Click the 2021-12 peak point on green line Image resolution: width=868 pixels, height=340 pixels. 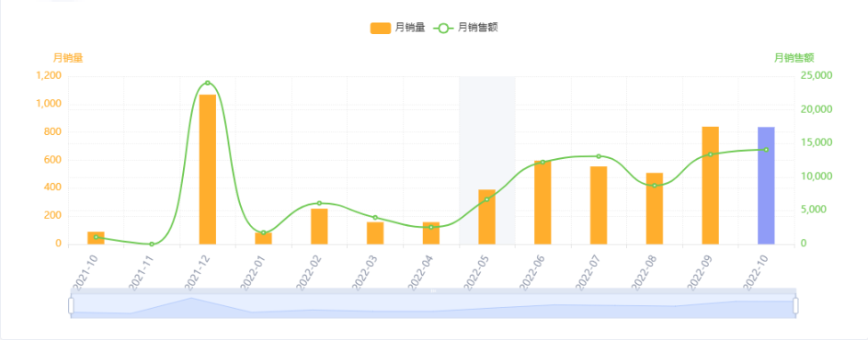[x=208, y=83]
